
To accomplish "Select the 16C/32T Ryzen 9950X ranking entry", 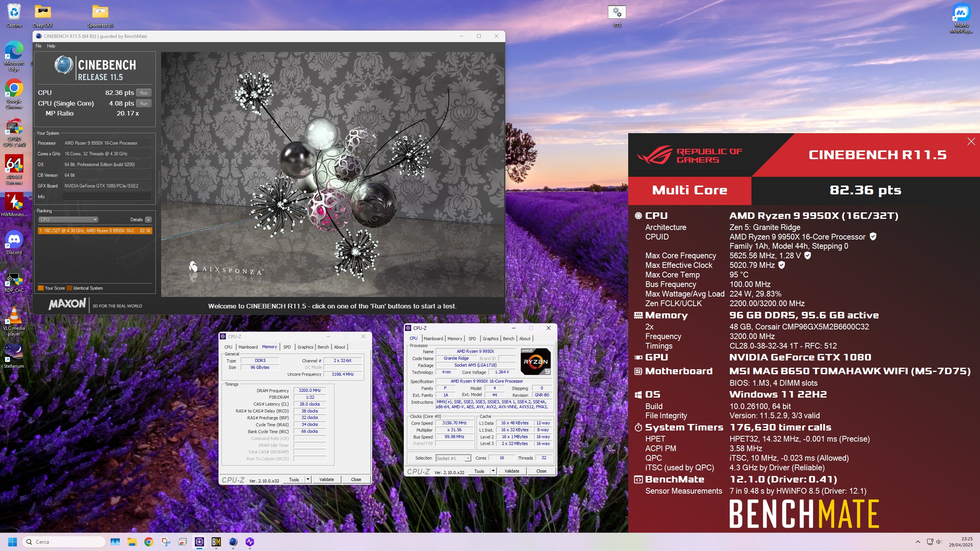I will (95, 231).
